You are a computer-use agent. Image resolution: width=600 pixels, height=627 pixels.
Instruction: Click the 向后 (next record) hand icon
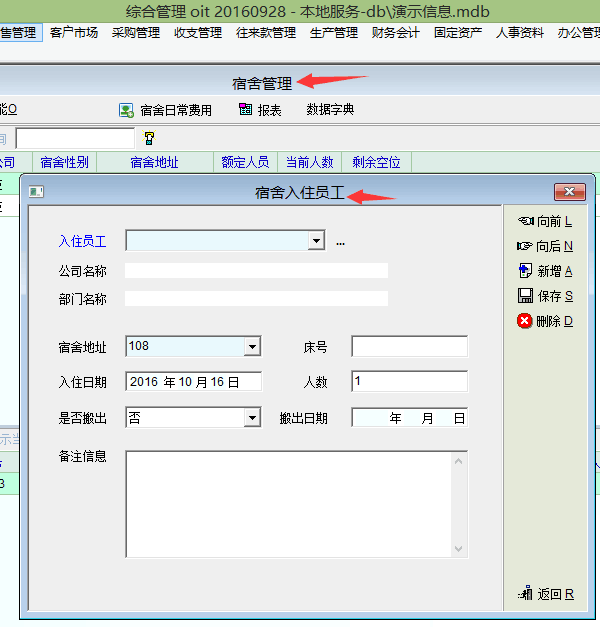pos(525,246)
